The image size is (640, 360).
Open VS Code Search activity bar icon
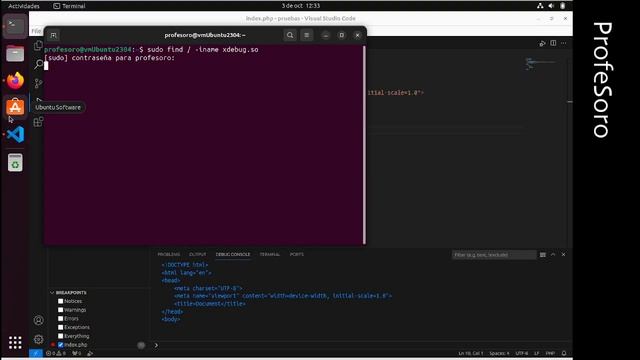(x=39, y=64)
